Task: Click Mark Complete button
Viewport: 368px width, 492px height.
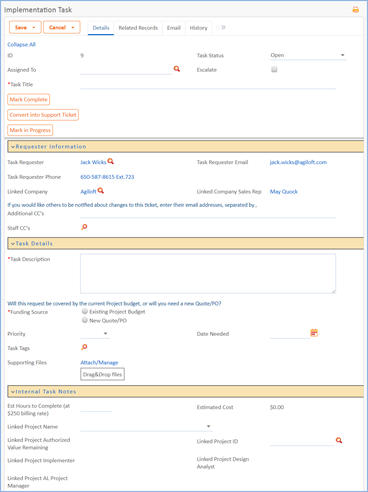Action: (x=29, y=99)
